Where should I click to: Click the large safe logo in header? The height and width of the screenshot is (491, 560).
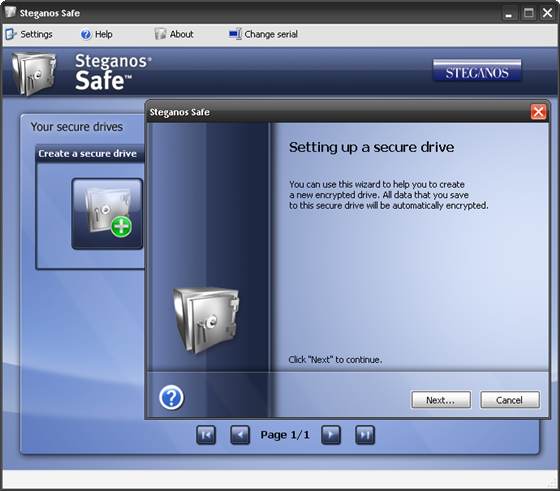34,74
